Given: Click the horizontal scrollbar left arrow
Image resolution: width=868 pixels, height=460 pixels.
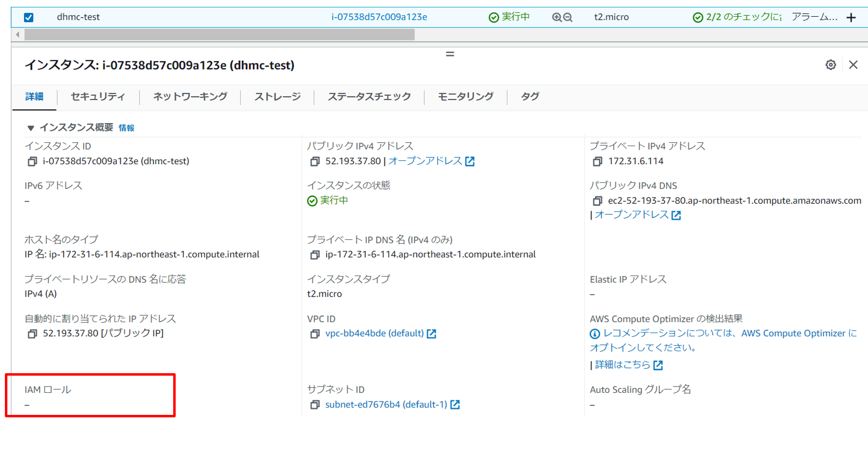Looking at the screenshot, I should [x=18, y=34].
